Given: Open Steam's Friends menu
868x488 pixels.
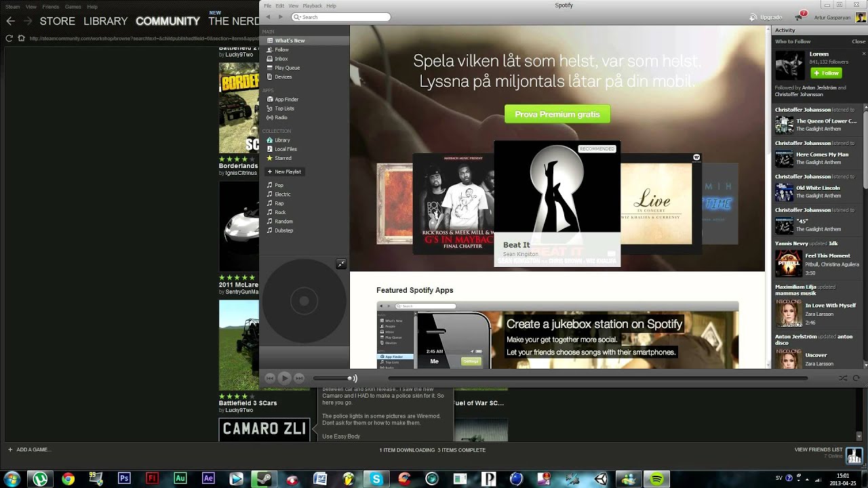Looking at the screenshot, I should pos(50,7).
